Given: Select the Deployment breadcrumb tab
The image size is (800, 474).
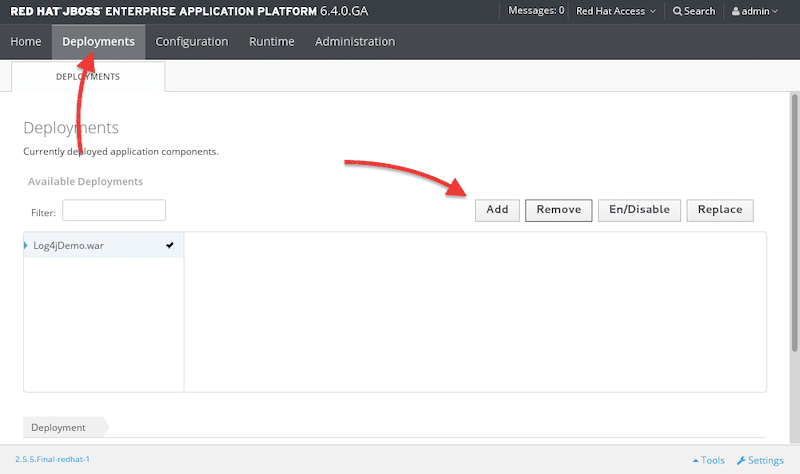Looking at the screenshot, I should (x=65, y=427).
